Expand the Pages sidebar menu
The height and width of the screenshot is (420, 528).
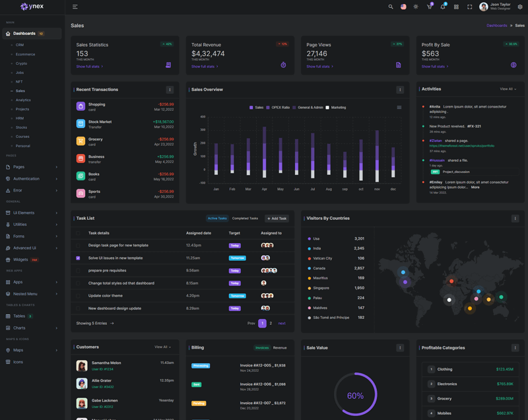[32, 167]
